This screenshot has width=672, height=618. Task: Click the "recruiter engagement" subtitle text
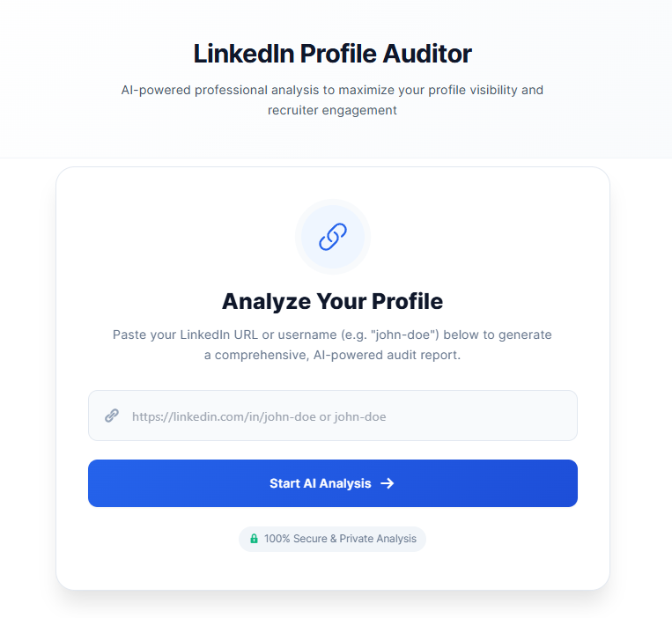[332, 111]
